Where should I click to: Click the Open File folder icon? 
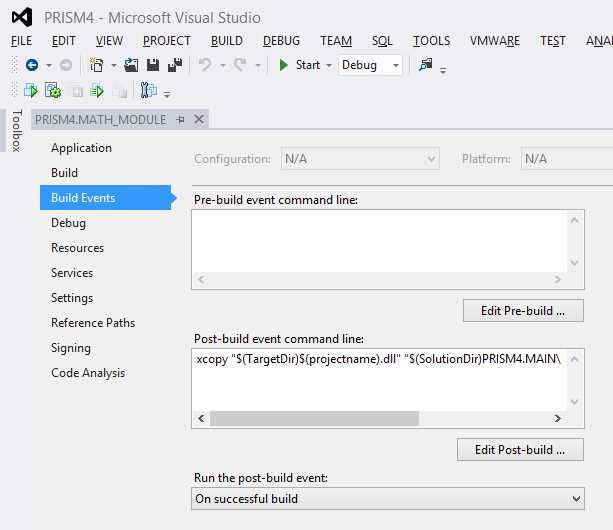[x=131, y=65]
